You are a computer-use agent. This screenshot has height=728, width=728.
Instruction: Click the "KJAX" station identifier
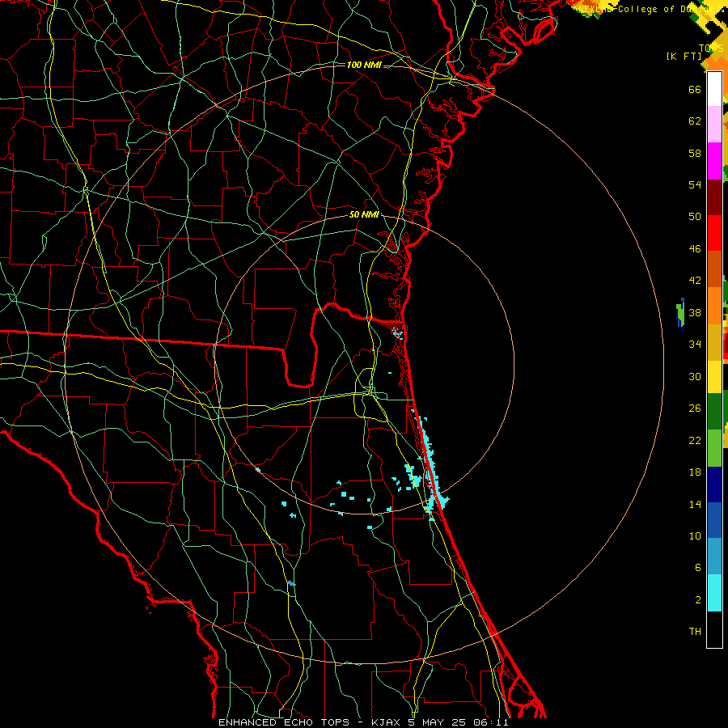tap(387, 722)
